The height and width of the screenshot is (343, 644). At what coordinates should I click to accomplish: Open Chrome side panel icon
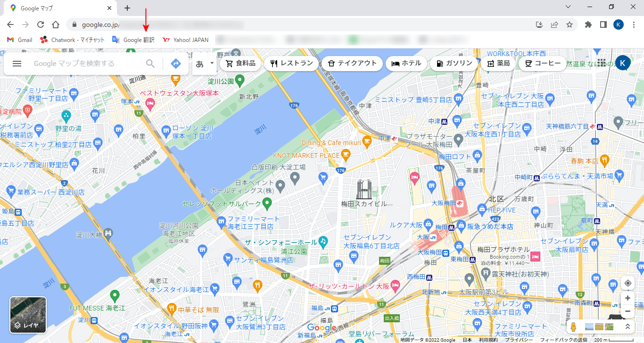click(603, 24)
